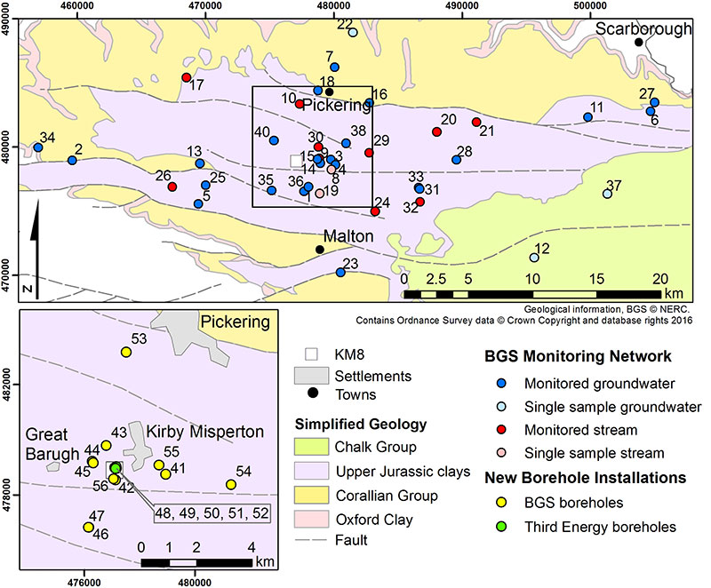Viewport: 711px width, 588px height.
Task: Click the Monitored stream legend symbol
Action: tap(503, 430)
